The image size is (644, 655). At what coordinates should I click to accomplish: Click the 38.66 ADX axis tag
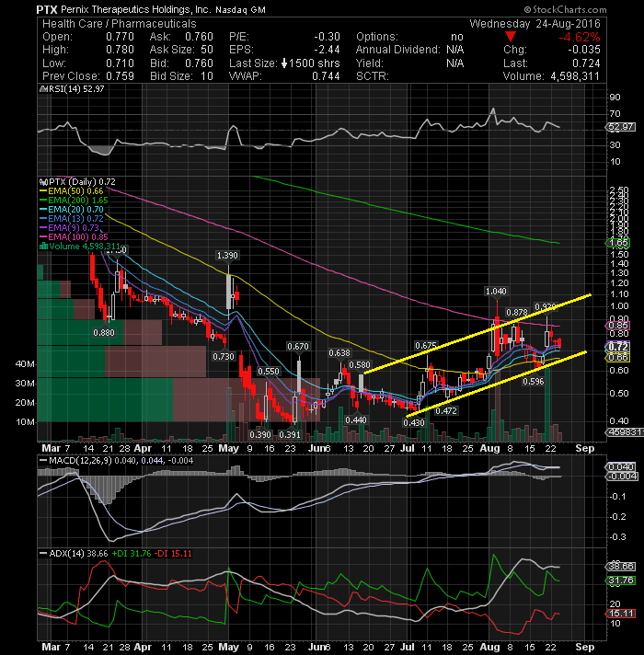[x=621, y=567]
